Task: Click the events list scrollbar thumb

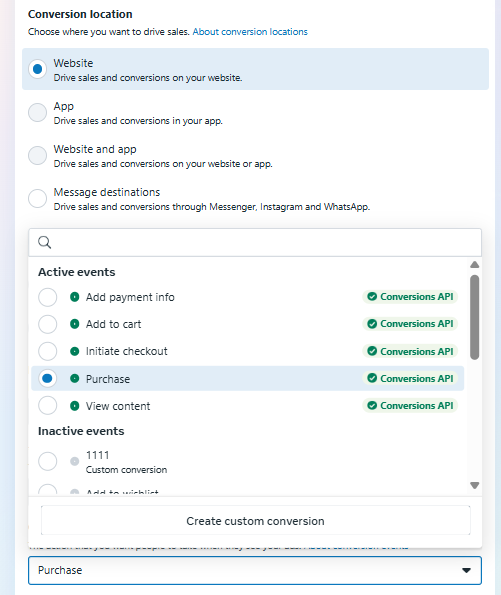Action: pyautogui.click(x=474, y=317)
